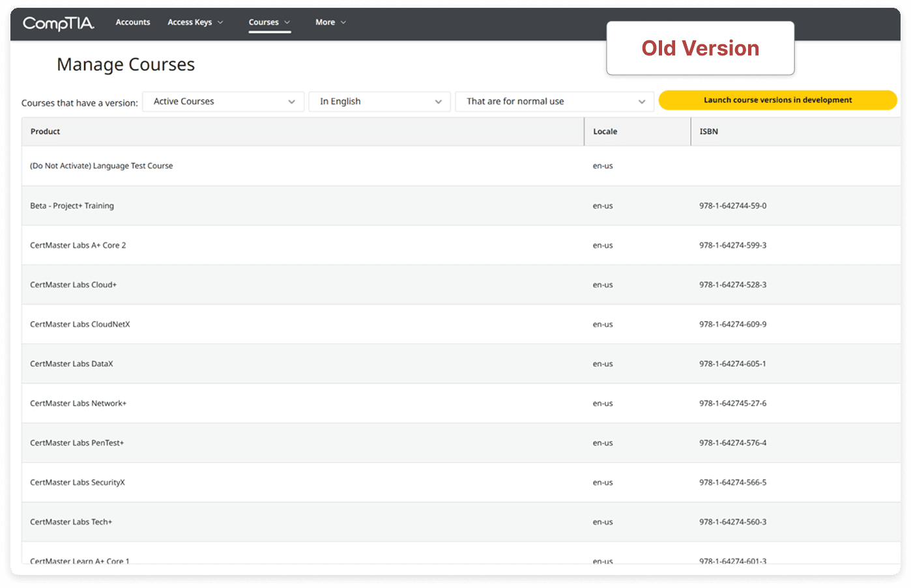911x588 pixels.
Task: Select CertMaster Labs PenTest+ course
Action: click(77, 443)
